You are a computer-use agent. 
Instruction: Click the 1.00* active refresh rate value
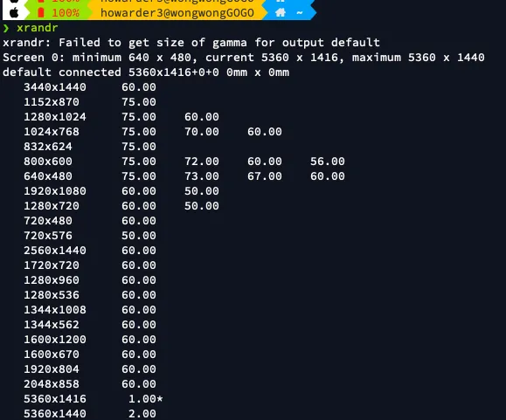[x=146, y=399]
